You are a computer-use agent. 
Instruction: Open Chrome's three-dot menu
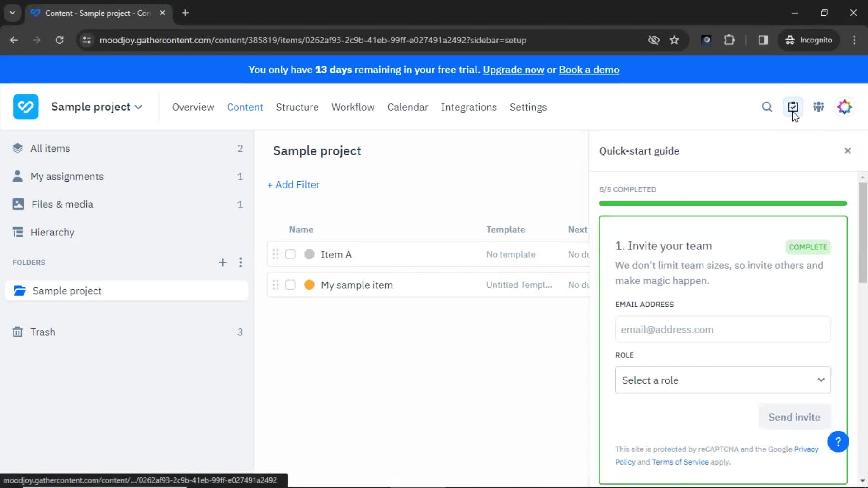tap(854, 40)
